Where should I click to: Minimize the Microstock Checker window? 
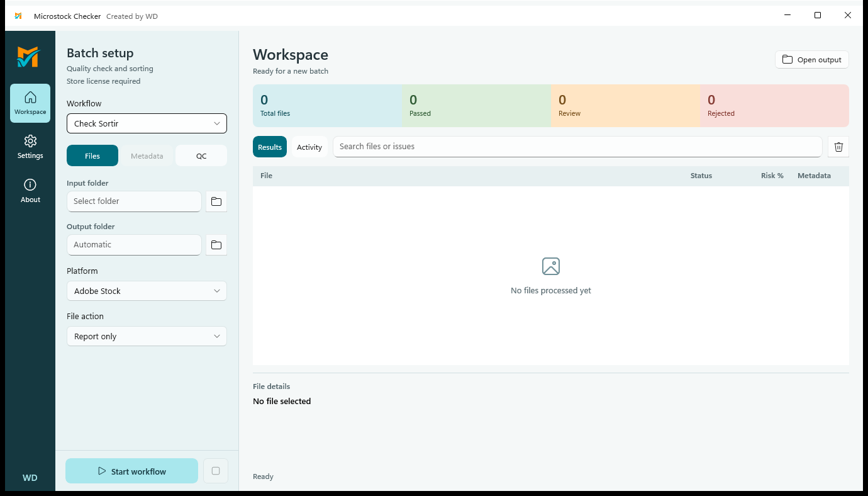[x=787, y=16]
